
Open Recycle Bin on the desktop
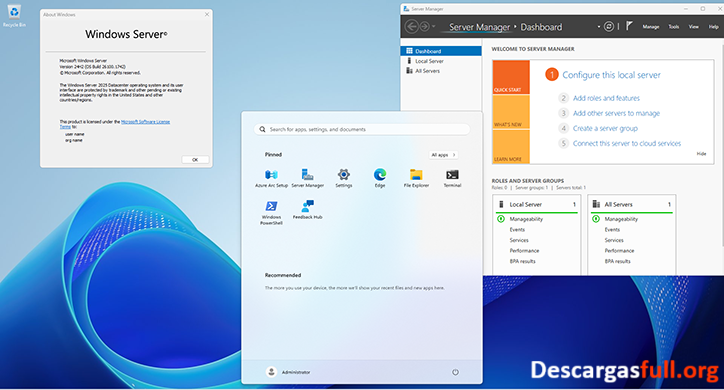pos(14,16)
